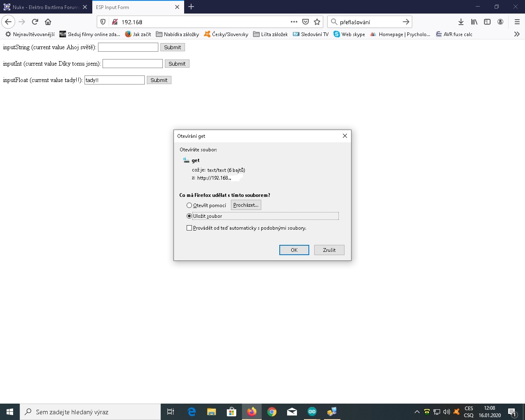Select the 'Otevřít pomocí' radio option

point(189,205)
